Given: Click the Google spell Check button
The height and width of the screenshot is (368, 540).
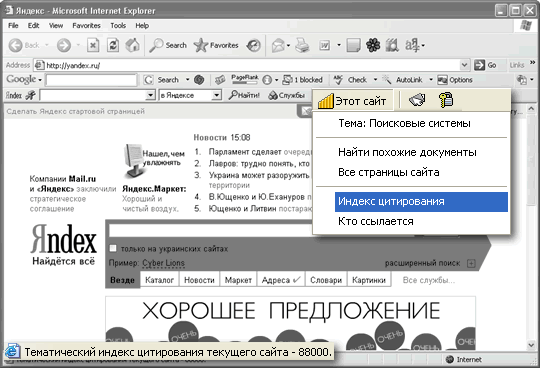Looking at the screenshot, I should point(351,80).
